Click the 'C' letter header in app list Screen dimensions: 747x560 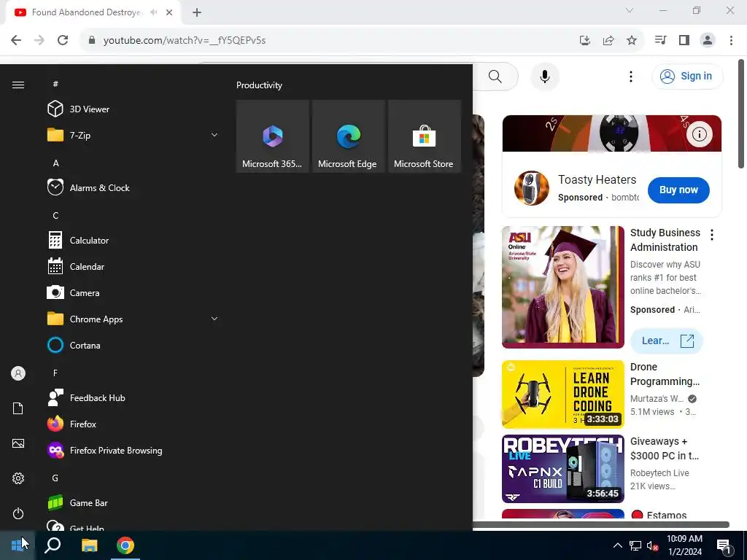[x=55, y=216]
